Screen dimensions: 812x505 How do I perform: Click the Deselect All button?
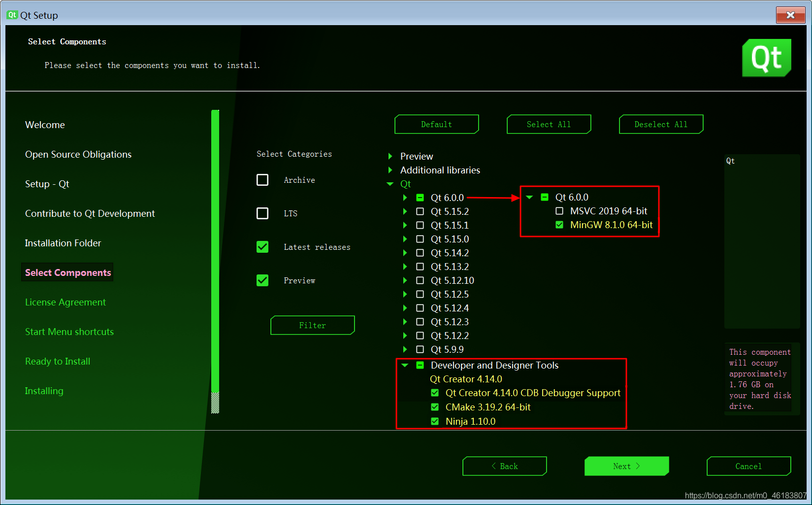661,124
